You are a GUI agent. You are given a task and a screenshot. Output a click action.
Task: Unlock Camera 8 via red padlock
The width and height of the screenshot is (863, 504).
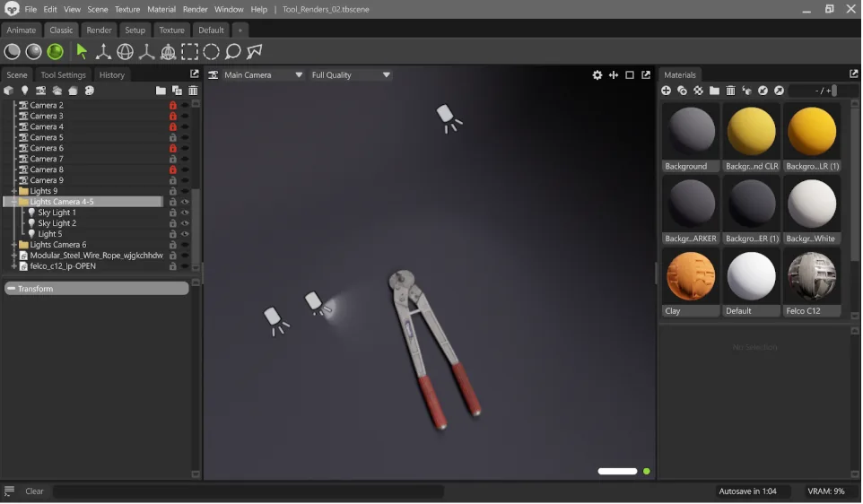173,169
